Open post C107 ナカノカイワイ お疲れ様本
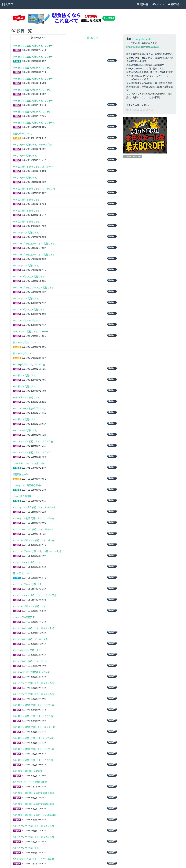The image size is (186, 868). click(29, 463)
